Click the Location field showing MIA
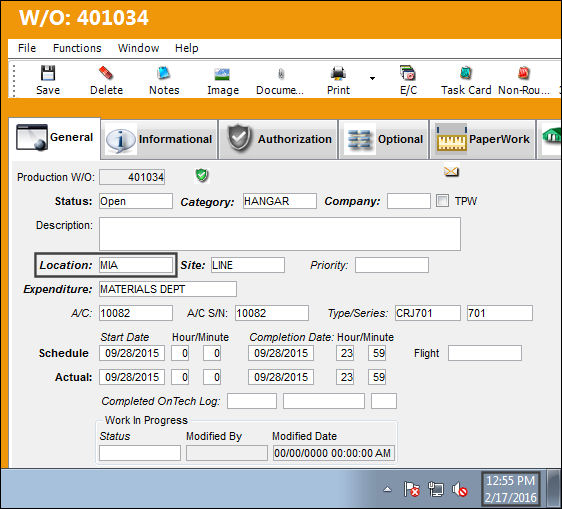Viewport: 562px width, 509px height. pyautogui.click(x=136, y=265)
